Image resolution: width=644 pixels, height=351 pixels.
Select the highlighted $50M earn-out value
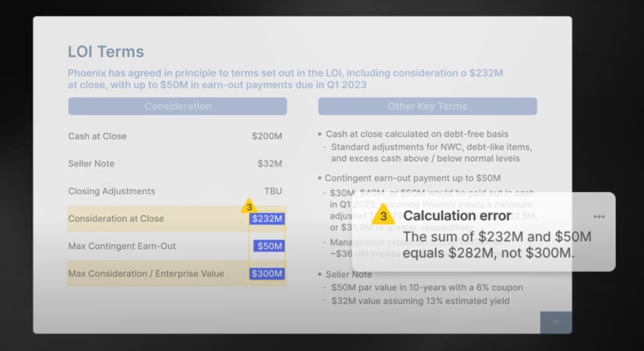269,246
